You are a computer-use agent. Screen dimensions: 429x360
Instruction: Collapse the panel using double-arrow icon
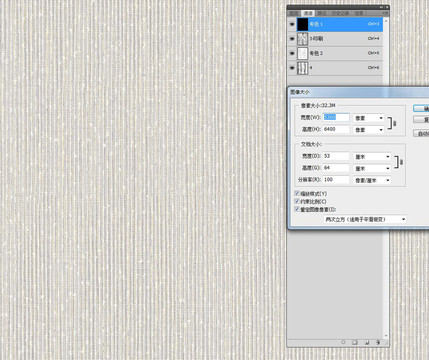coord(381,7)
